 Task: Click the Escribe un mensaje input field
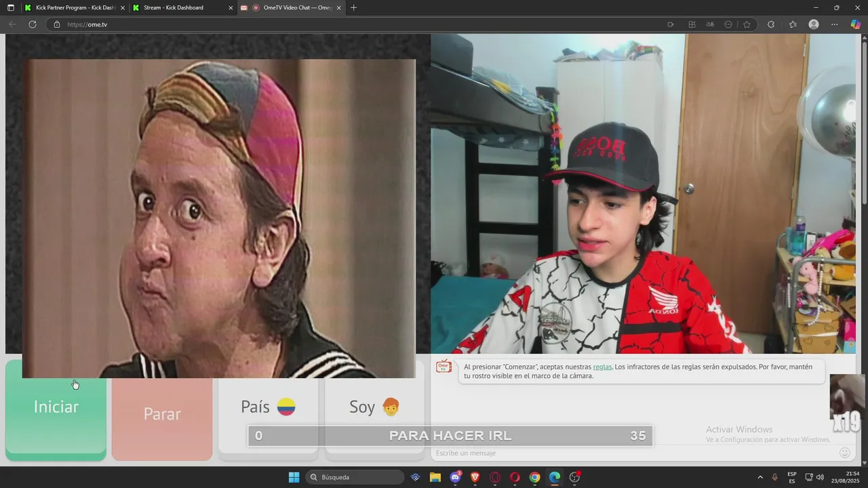click(634, 453)
